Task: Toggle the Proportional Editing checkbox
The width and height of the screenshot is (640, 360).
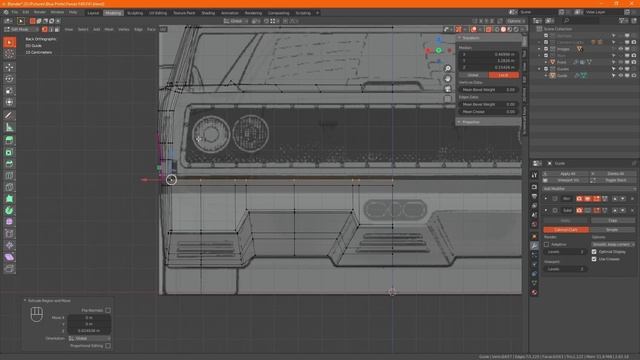Action: [x=108, y=346]
